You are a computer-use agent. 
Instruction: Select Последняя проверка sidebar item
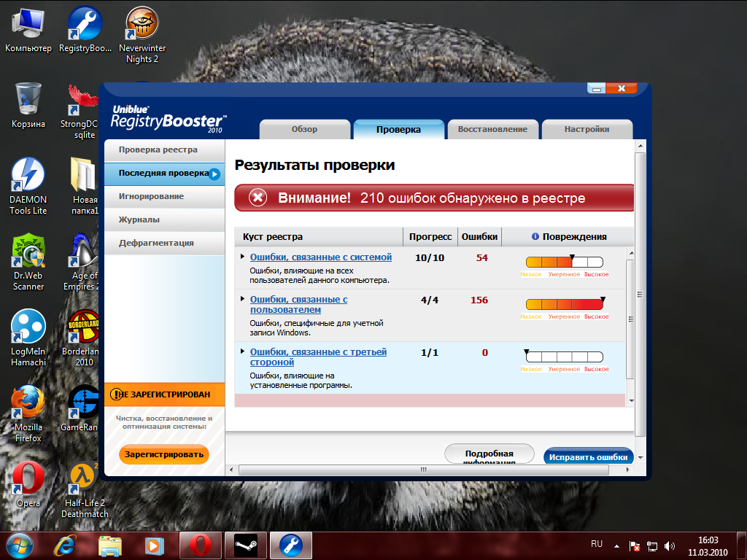pyautogui.click(x=164, y=174)
